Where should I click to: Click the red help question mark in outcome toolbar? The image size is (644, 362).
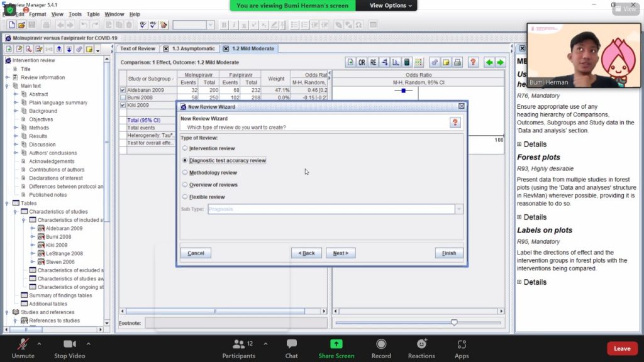pos(473,62)
